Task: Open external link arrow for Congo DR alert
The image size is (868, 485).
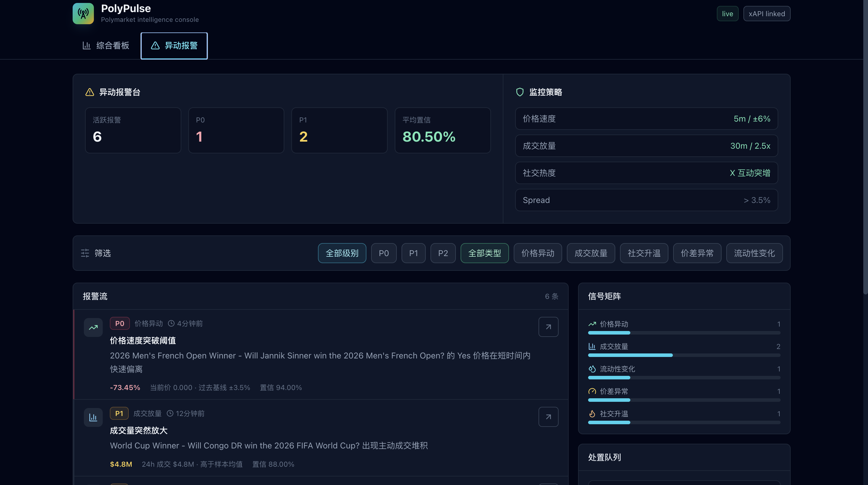Action: pos(548,417)
